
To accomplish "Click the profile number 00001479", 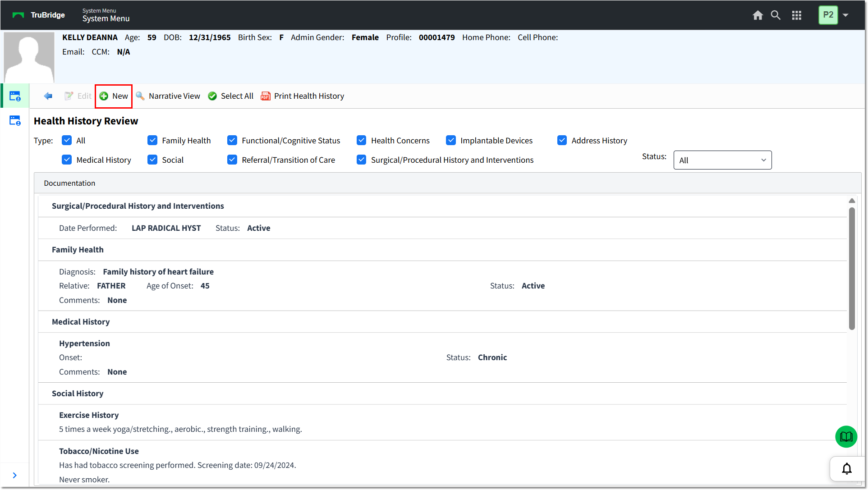I will pyautogui.click(x=436, y=37).
